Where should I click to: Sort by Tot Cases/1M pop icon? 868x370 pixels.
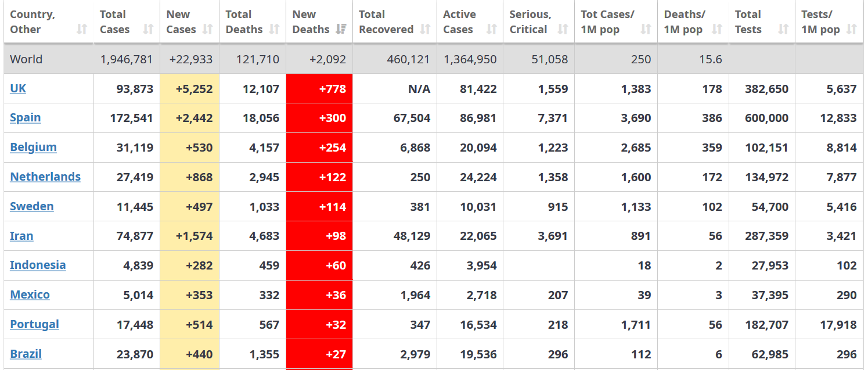point(646,30)
